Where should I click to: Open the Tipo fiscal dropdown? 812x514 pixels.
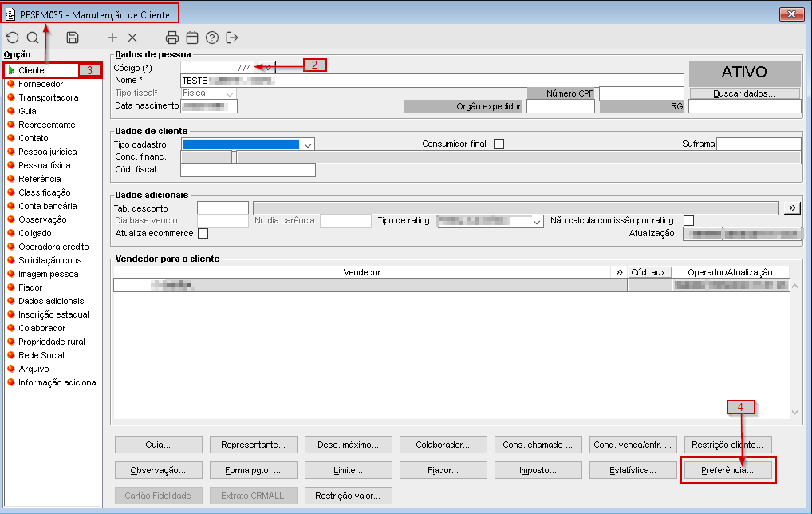[x=230, y=93]
